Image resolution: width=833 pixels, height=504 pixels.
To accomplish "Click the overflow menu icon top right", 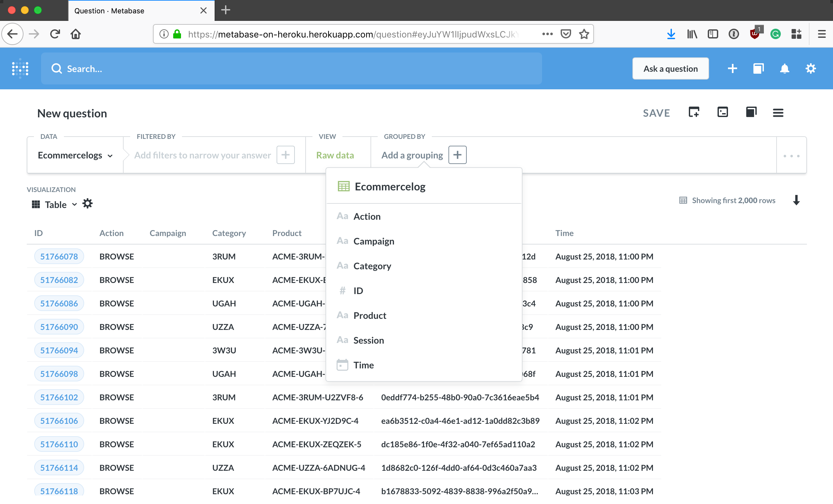I will pyautogui.click(x=778, y=112).
